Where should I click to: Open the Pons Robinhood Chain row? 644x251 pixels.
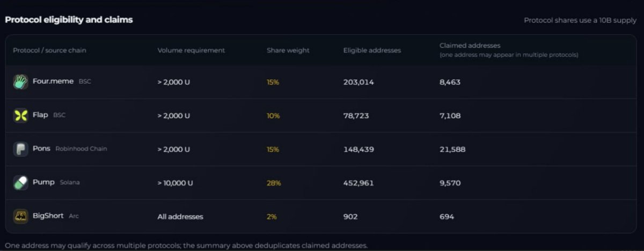coord(321,149)
